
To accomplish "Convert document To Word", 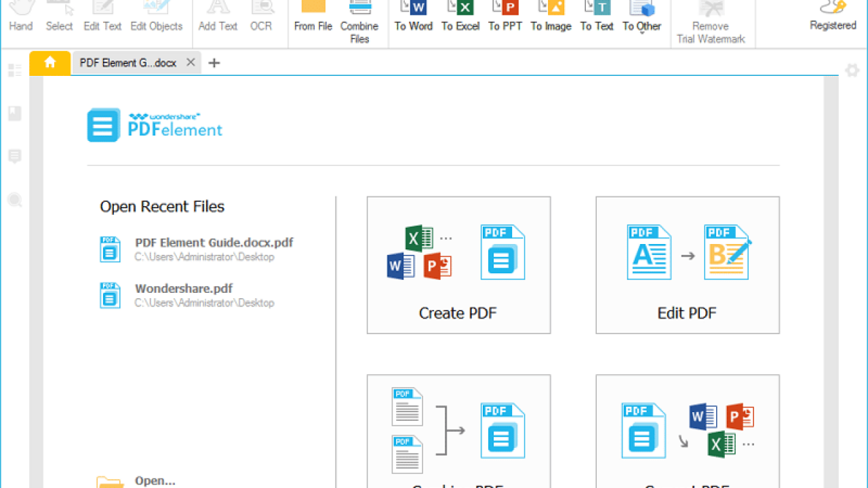I will click(414, 17).
